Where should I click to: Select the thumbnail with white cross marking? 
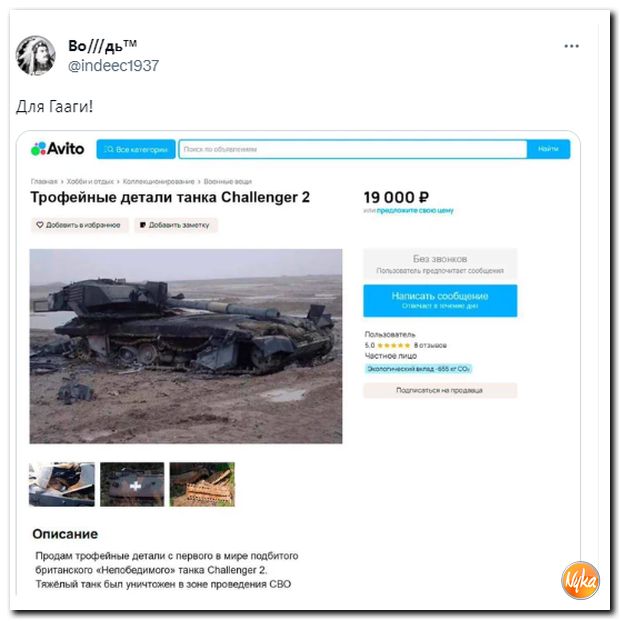click(x=132, y=484)
